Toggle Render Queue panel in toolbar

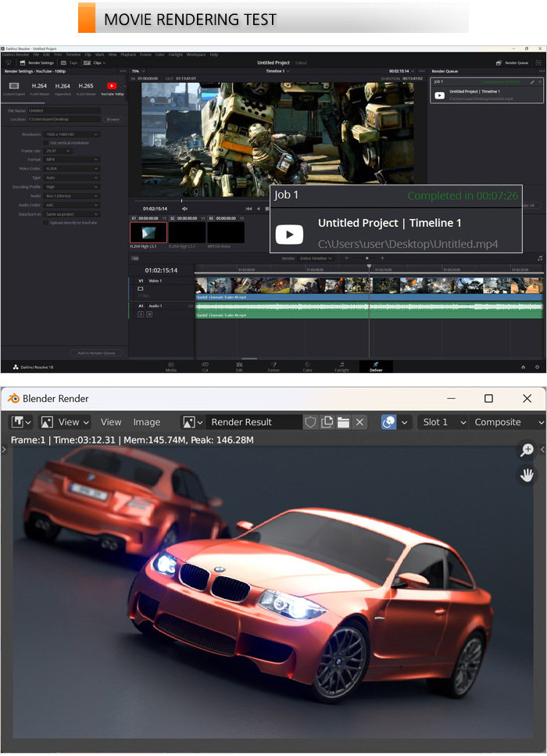513,63
